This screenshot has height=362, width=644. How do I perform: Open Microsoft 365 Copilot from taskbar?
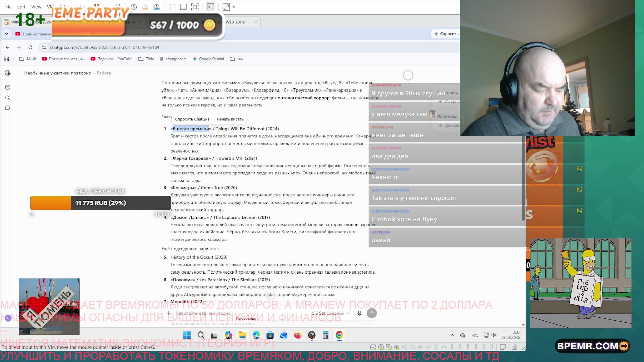click(x=229, y=335)
